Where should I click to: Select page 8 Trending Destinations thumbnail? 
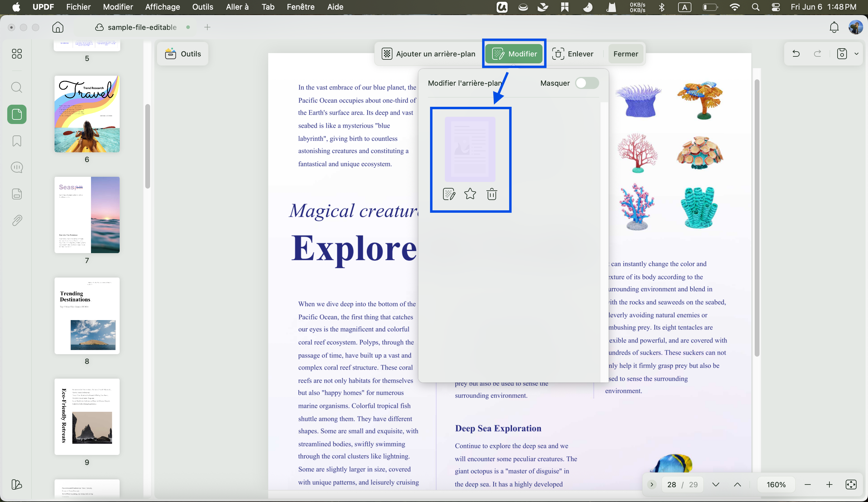87,316
